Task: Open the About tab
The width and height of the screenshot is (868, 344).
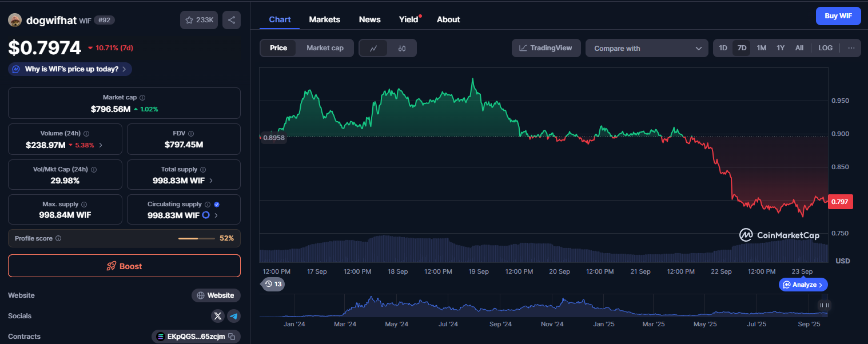Action: pos(448,19)
